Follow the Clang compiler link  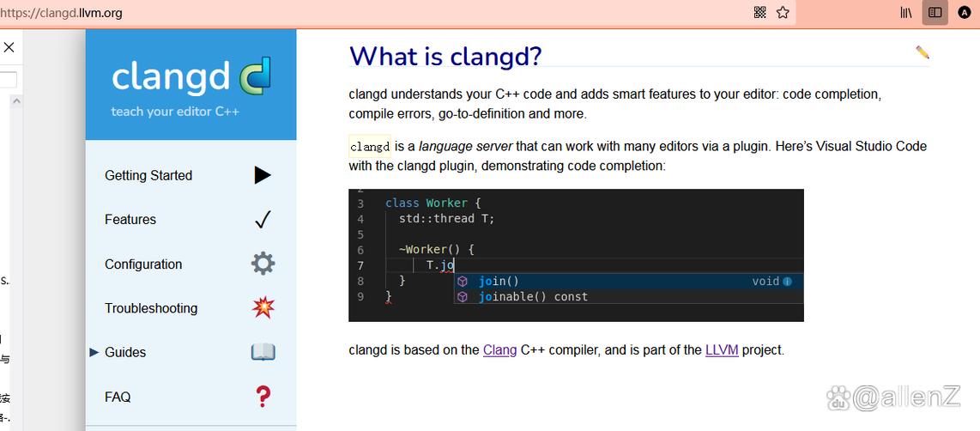(499, 350)
